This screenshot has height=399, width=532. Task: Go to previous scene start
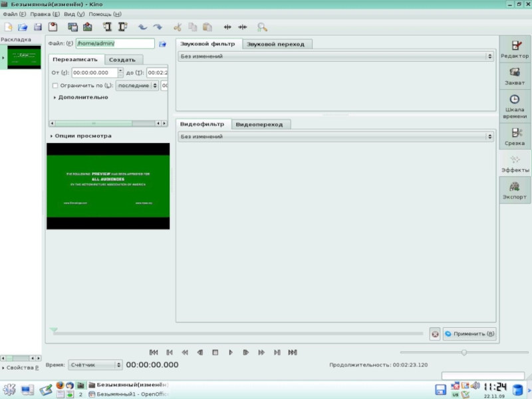tap(170, 352)
